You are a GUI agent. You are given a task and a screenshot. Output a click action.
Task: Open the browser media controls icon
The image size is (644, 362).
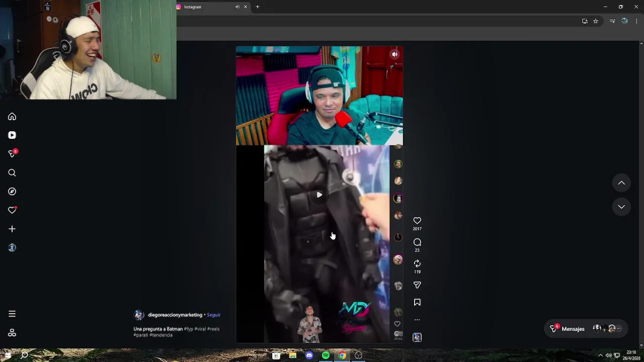click(612, 21)
